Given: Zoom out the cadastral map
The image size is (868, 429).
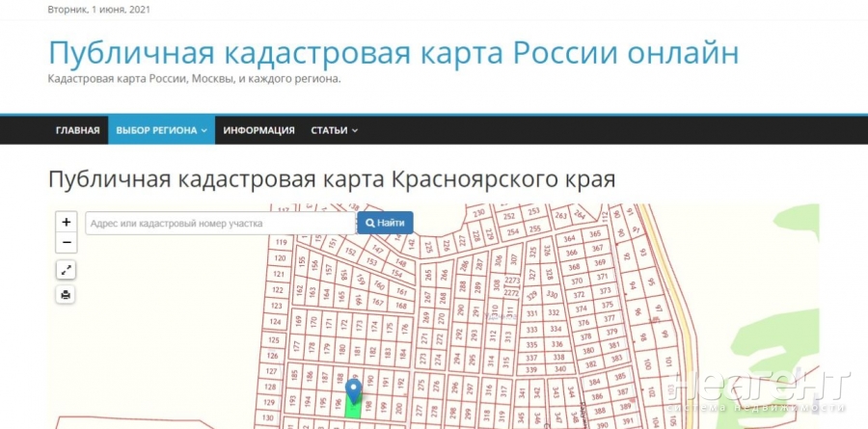Looking at the screenshot, I should [x=66, y=243].
